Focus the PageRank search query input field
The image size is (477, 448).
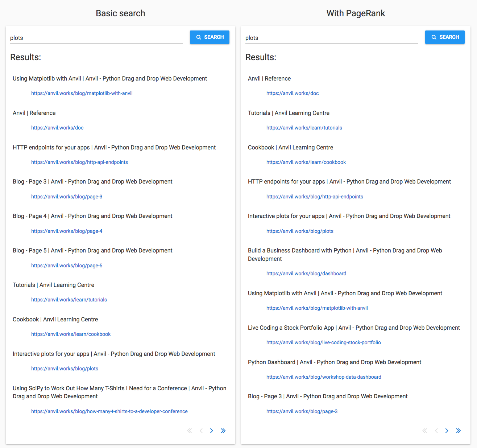point(331,38)
